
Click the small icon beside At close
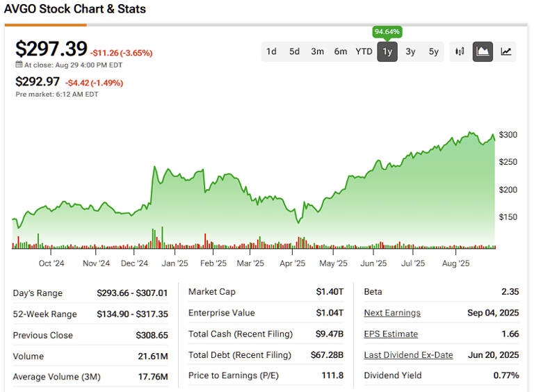19,65
